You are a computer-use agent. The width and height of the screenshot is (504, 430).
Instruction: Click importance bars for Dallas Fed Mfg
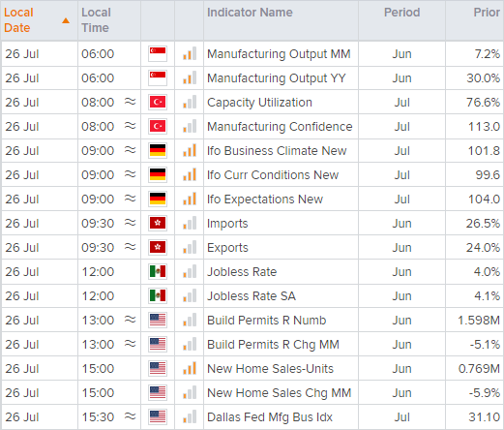(x=190, y=416)
